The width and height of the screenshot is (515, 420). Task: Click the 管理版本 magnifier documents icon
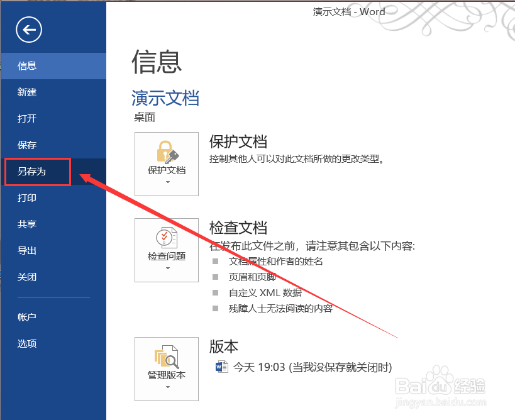[167, 356]
